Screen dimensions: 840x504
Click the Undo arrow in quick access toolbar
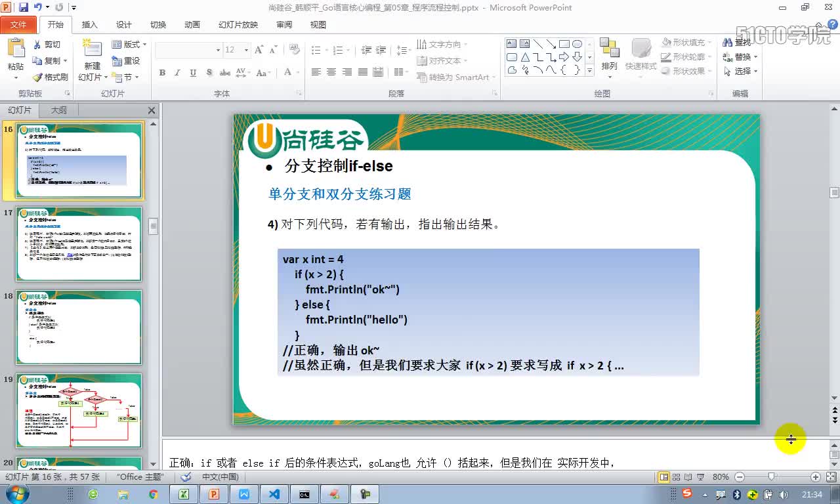38,7
